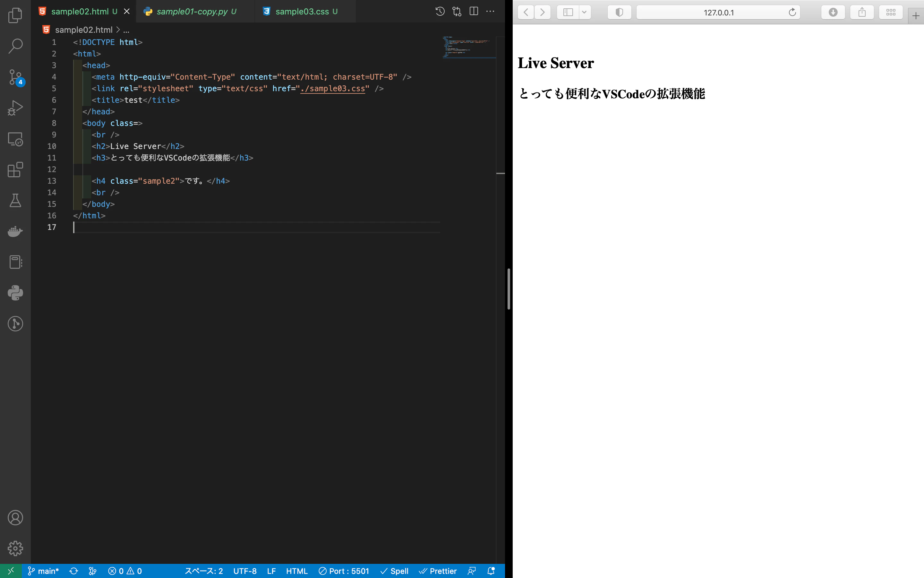This screenshot has width=924, height=578.
Task: Click the sample02.html breadcrumb
Action: point(84,30)
